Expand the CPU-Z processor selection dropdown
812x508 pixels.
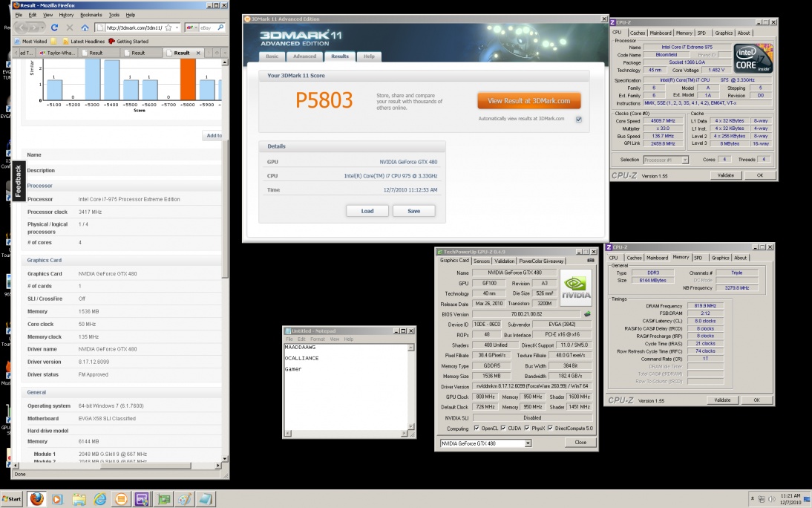[685, 160]
